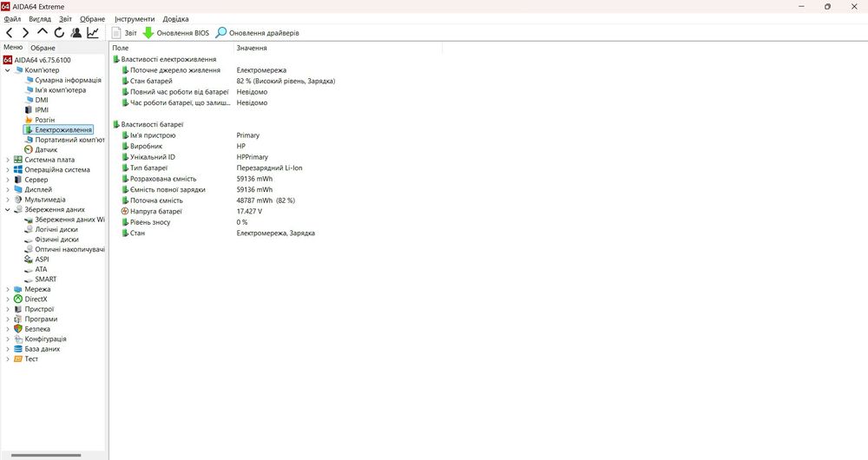Click Оновлення BIOS green arrow button
This screenshot has height=460, width=868.
(x=176, y=33)
